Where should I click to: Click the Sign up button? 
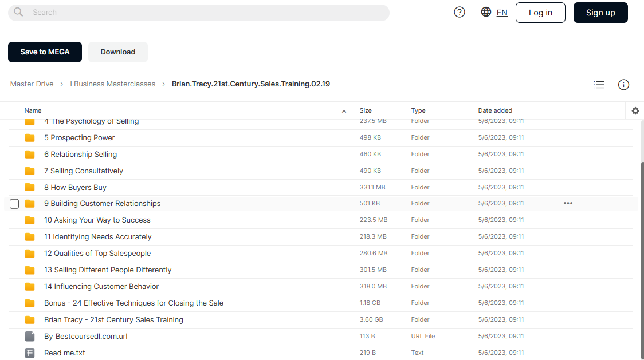600,13
